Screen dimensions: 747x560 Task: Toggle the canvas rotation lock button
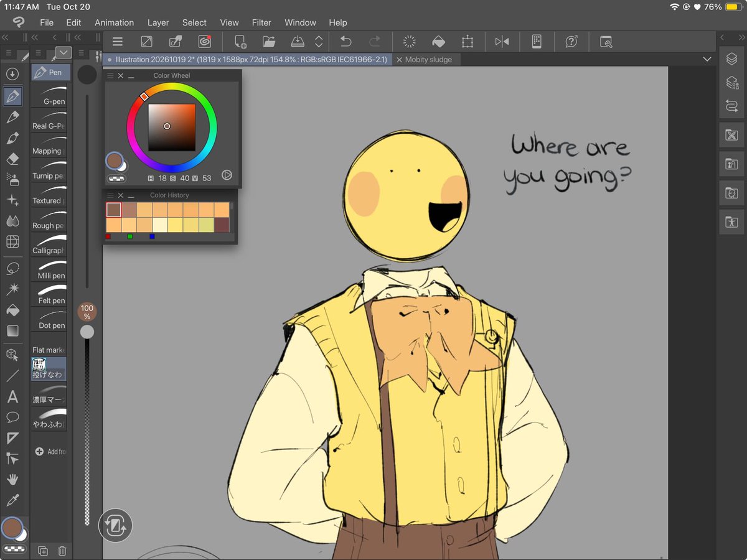tap(115, 526)
